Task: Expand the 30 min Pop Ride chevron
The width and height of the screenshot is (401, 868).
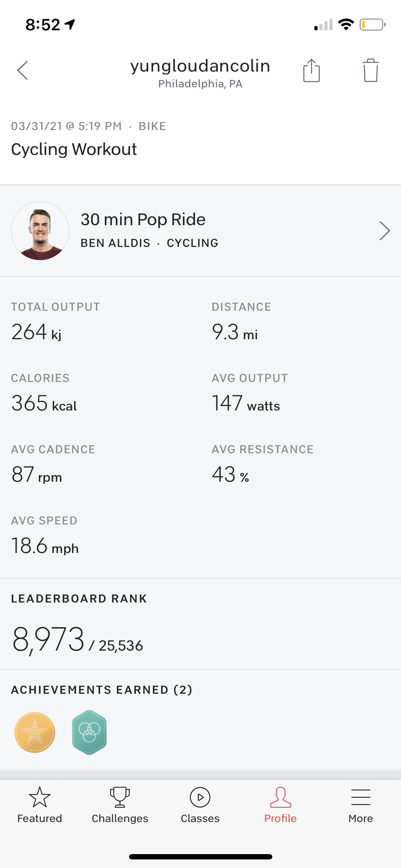Action: coord(385,231)
